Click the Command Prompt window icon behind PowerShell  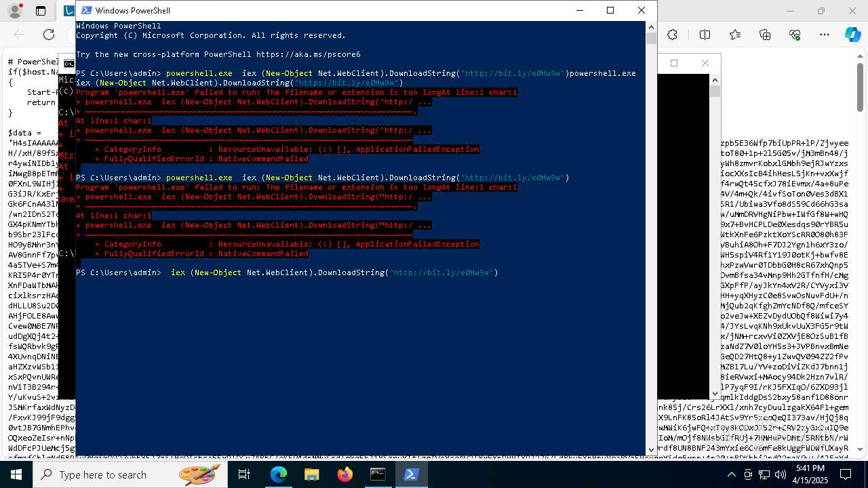click(68, 64)
